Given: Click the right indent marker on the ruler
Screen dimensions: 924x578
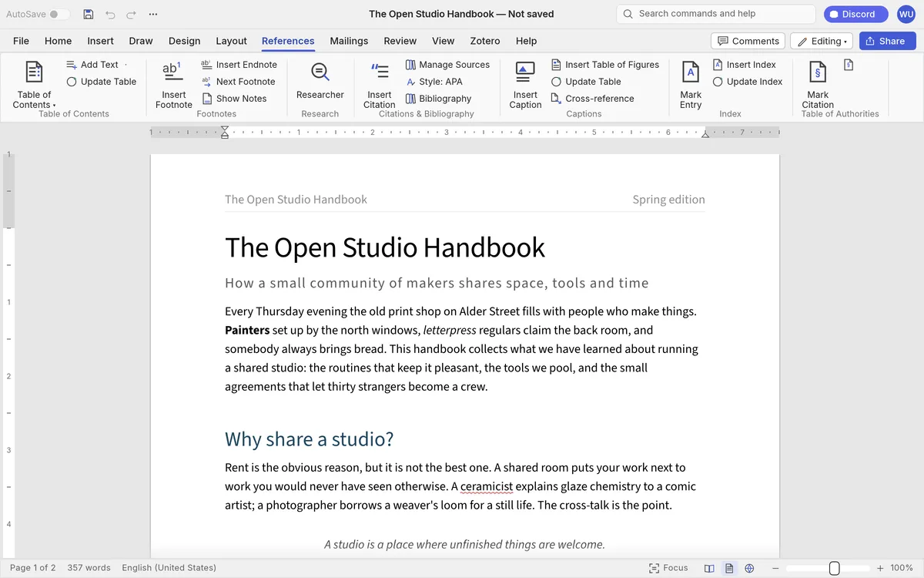Looking at the screenshot, I should coord(705,134).
